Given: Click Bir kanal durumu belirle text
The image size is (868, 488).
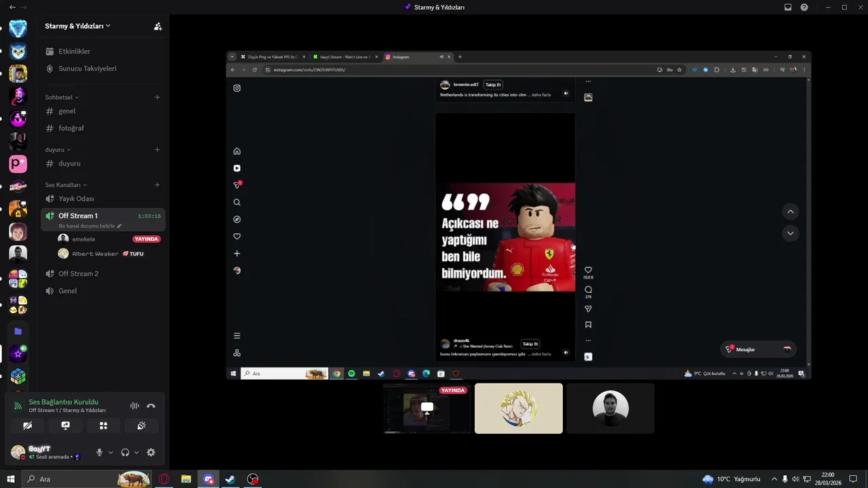Looking at the screenshot, I should (x=86, y=226).
